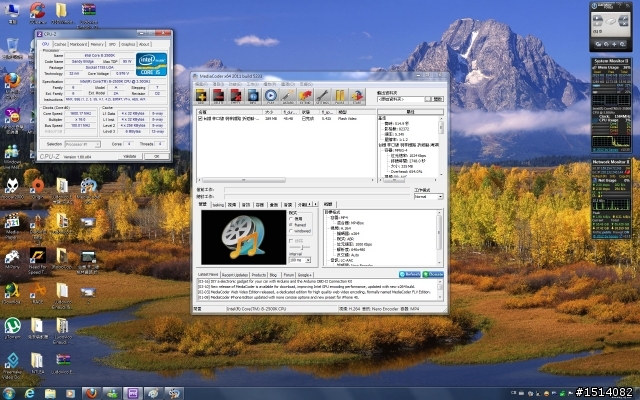This screenshot has height=400, width=640.
Task: Open Windows Explorer folder icon on taskbar
Action: click(50, 393)
